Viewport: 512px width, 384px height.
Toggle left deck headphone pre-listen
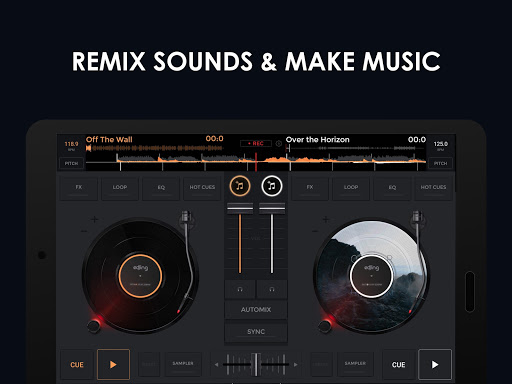click(x=240, y=289)
